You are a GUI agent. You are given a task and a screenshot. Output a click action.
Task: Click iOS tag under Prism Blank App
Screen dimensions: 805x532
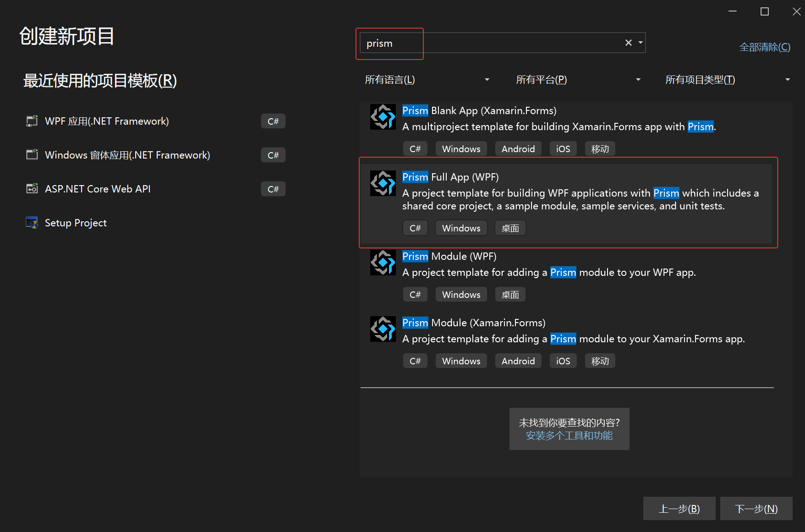pos(563,149)
